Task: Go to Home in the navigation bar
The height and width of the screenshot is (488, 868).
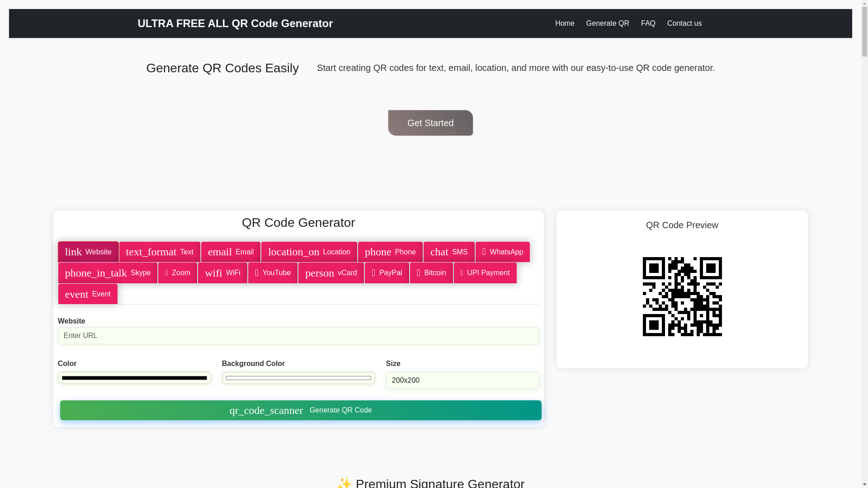Action: pos(565,23)
